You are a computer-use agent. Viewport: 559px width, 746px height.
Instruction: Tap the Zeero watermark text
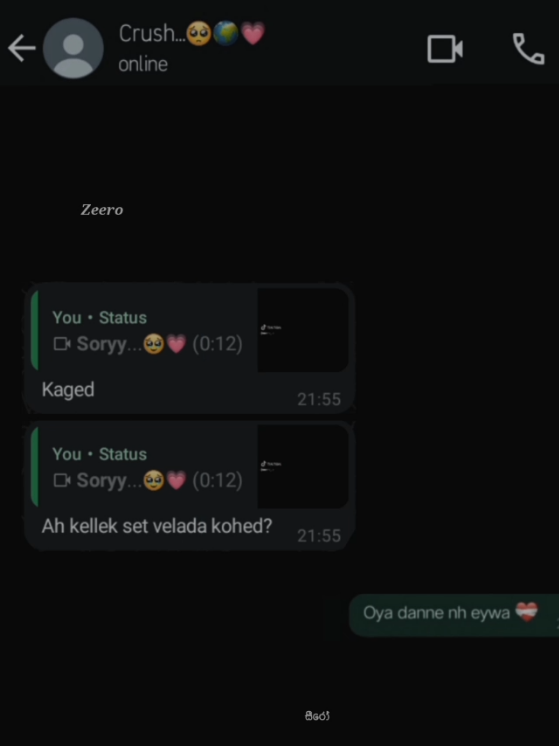point(102,210)
